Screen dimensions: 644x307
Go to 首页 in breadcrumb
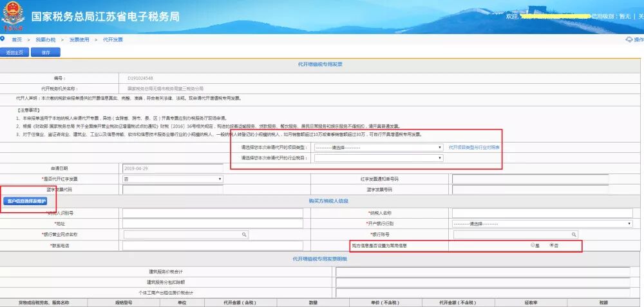pyautogui.click(x=17, y=40)
